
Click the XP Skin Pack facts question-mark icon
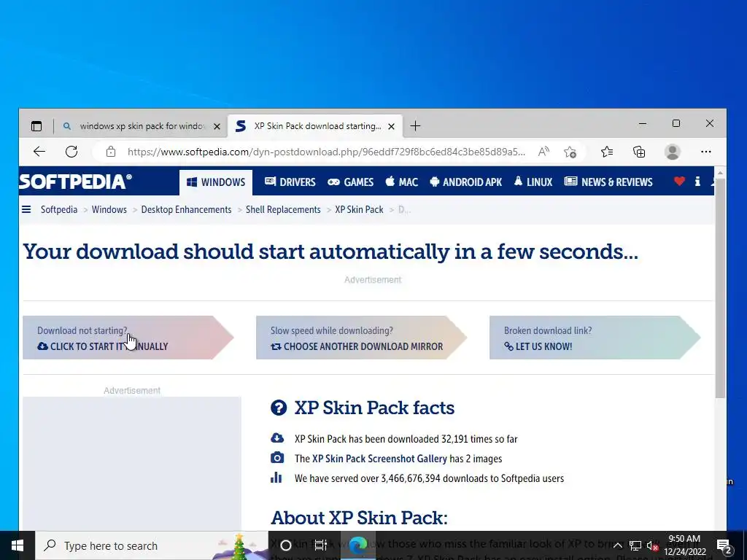click(x=279, y=408)
